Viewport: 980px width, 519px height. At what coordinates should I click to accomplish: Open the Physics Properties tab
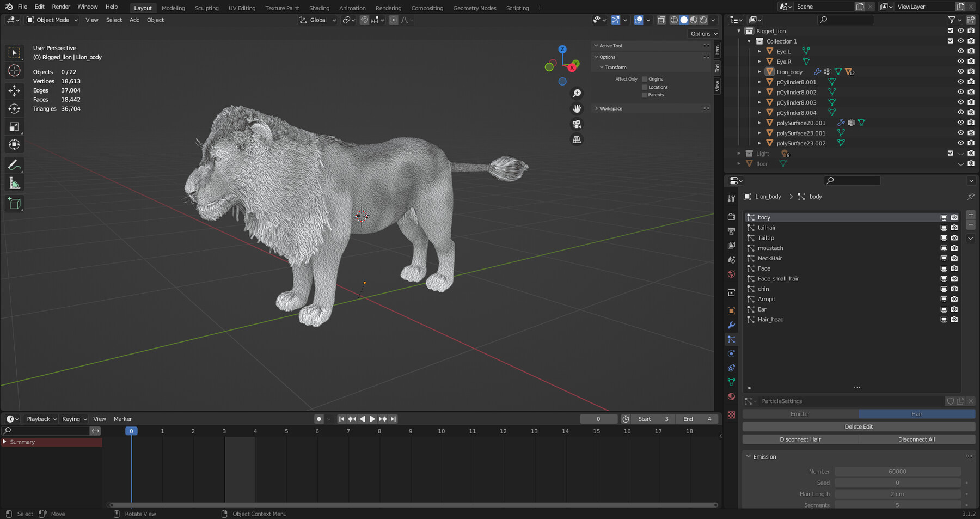[x=732, y=353]
